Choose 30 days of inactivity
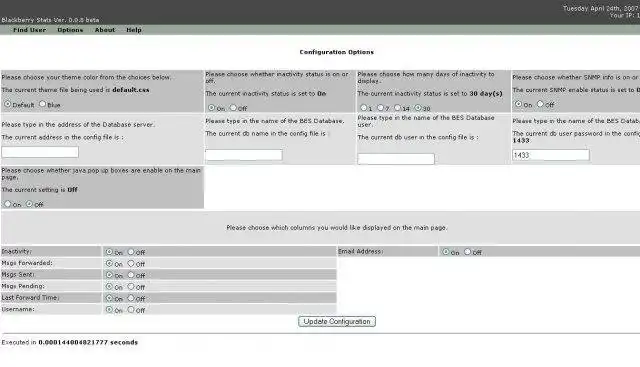Screen dimensions: 640x367 418,108
